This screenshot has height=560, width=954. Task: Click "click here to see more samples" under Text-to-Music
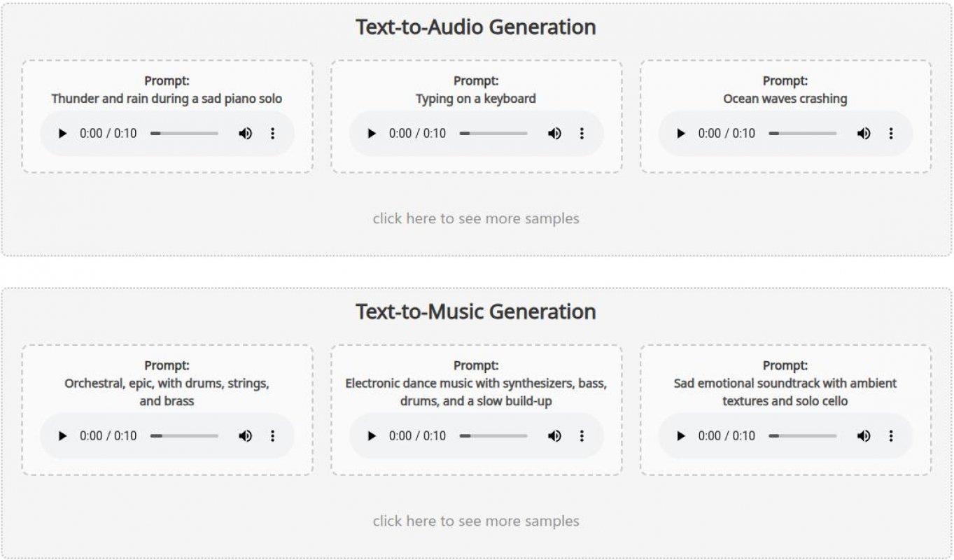pyautogui.click(x=477, y=521)
